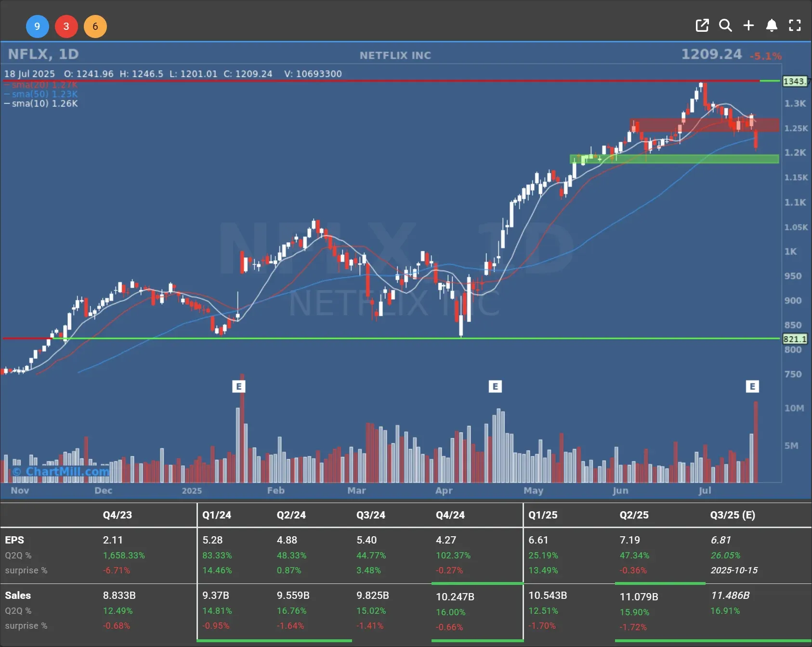The width and height of the screenshot is (812, 647).
Task: Click the NFLX, 1D ticker label
Action: [43, 54]
